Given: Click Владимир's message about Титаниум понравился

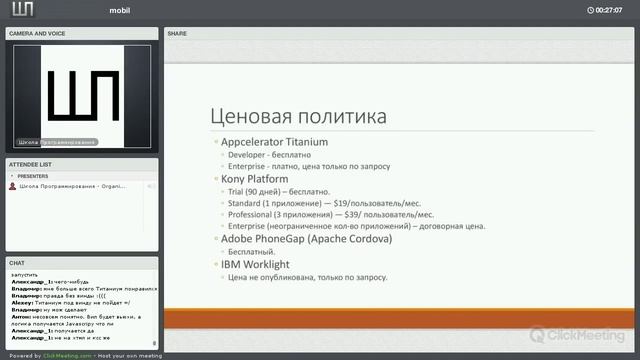Looking at the screenshot, I should click(84, 289).
